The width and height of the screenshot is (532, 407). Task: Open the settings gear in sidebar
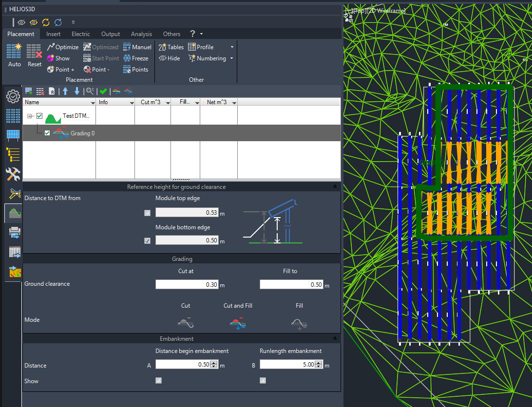(13, 97)
